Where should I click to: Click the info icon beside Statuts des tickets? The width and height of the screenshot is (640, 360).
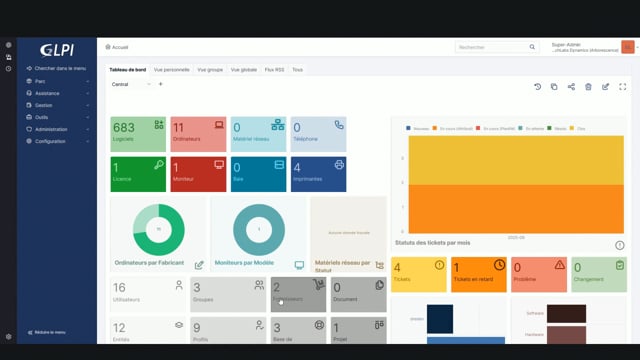coord(620,245)
